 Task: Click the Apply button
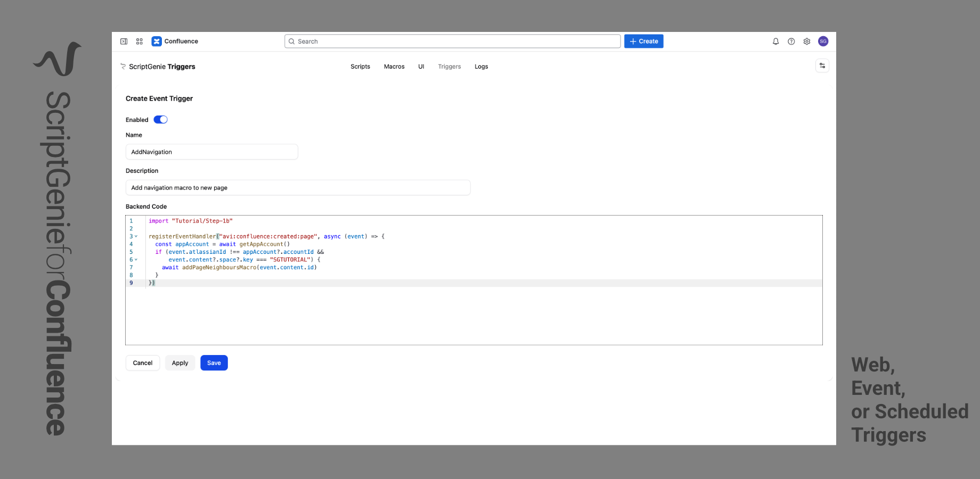click(x=180, y=363)
